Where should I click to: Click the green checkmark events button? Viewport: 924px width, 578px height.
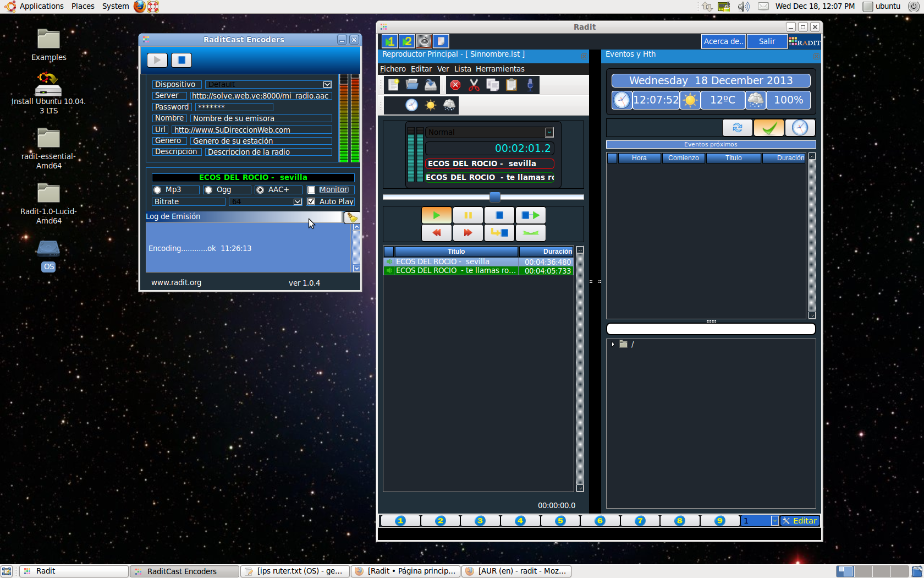769,128
